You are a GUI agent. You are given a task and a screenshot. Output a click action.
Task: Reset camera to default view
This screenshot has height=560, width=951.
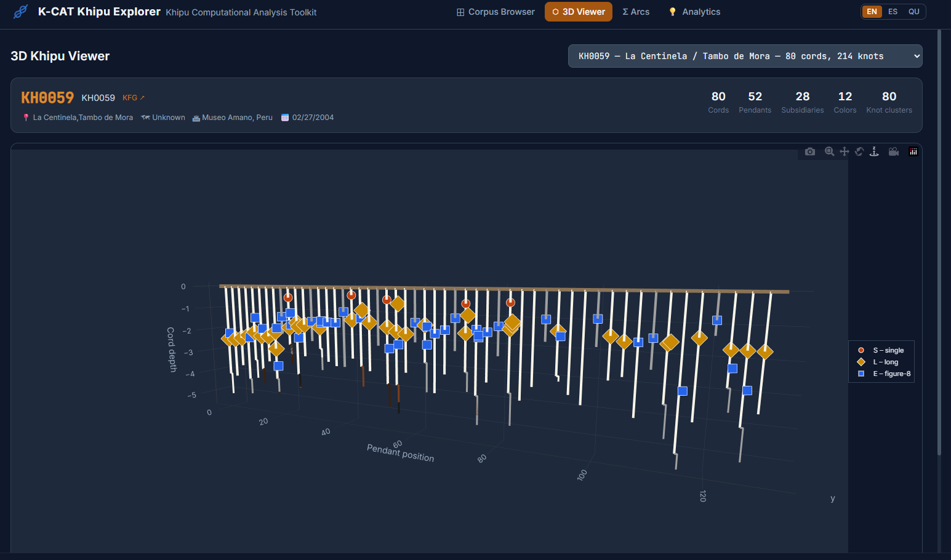pos(894,152)
